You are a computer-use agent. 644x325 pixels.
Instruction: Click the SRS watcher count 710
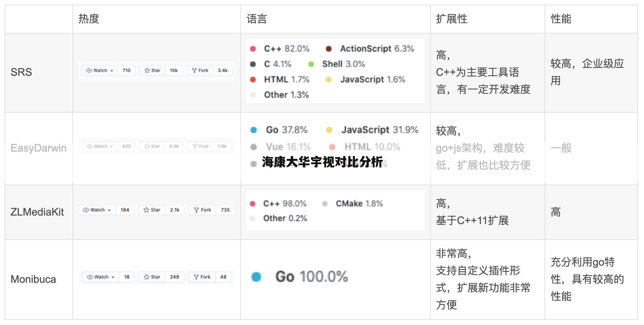(126, 71)
